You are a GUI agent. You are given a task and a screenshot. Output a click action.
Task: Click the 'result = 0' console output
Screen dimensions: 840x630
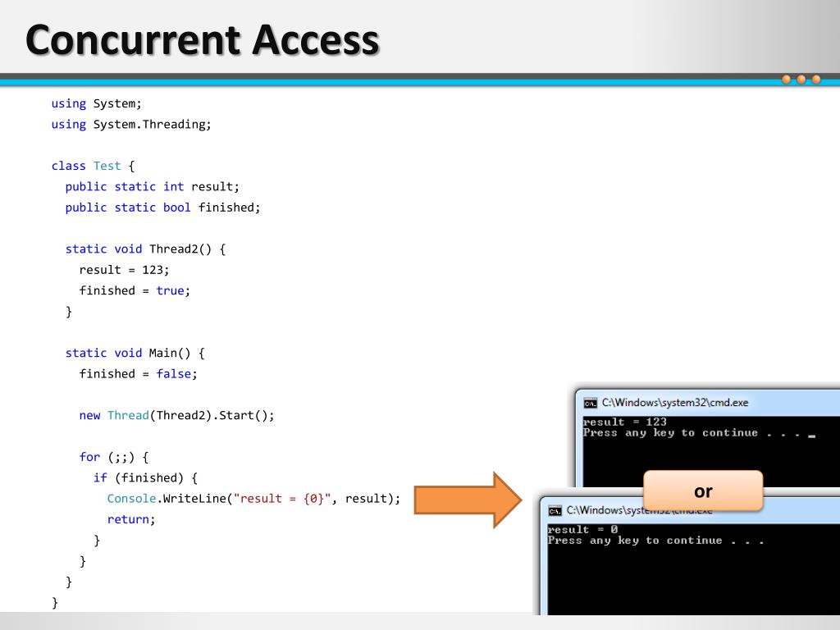coord(583,530)
